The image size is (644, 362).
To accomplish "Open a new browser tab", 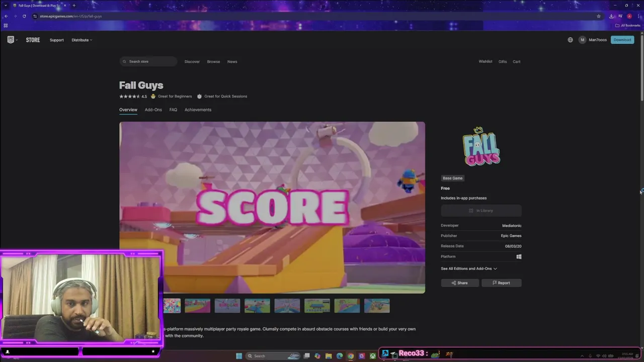I will coord(74,6).
